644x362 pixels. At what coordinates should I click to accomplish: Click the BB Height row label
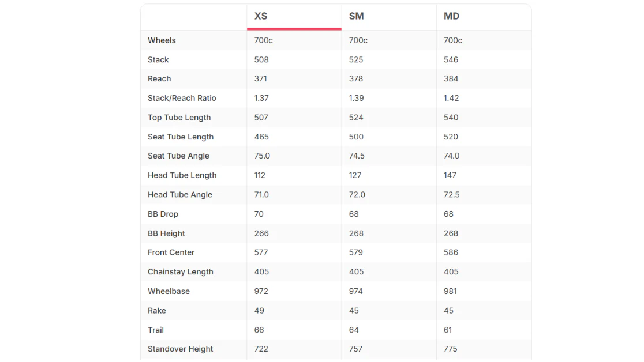click(x=166, y=233)
